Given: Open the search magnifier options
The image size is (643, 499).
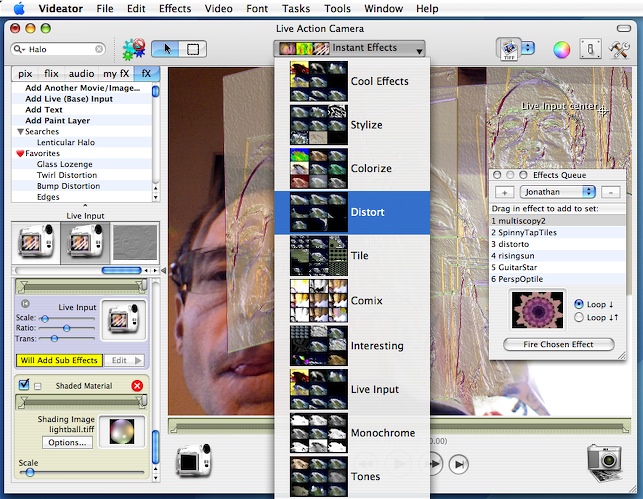Looking at the screenshot, I should [19, 49].
